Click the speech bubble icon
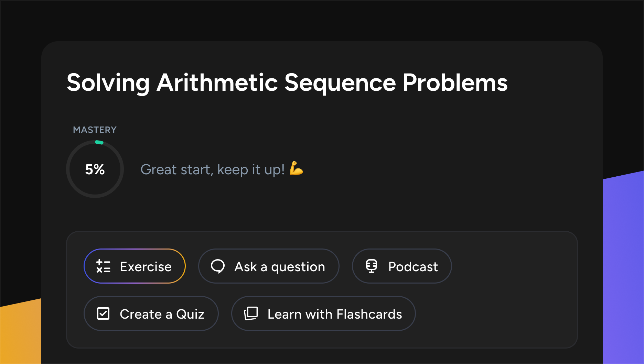Viewport: 644px width, 364px height. tap(218, 266)
